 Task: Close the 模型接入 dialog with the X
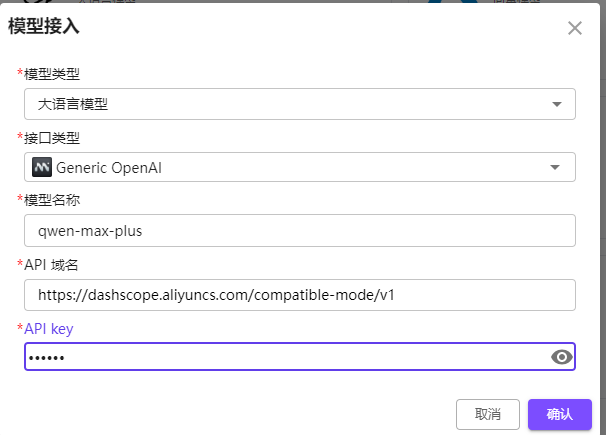point(575,28)
